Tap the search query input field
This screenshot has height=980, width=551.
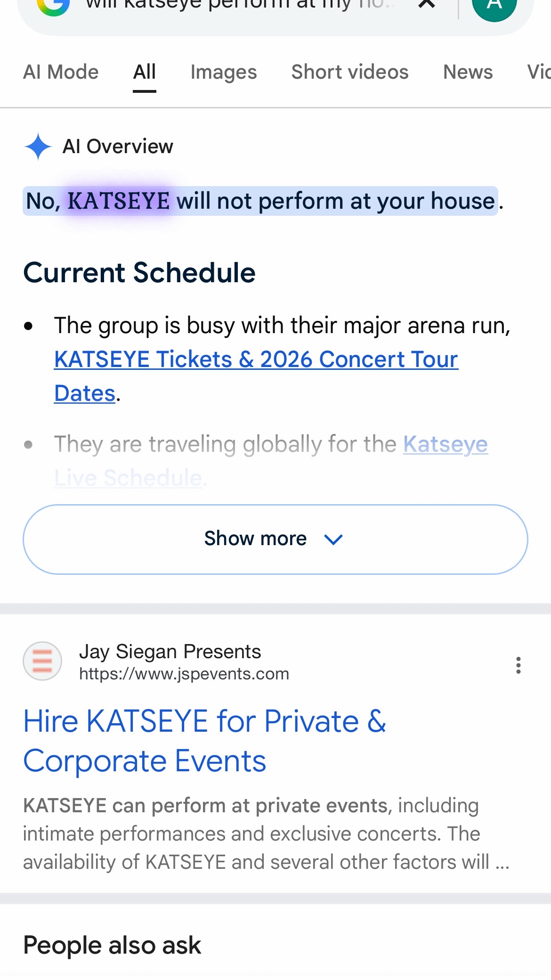(x=240, y=5)
